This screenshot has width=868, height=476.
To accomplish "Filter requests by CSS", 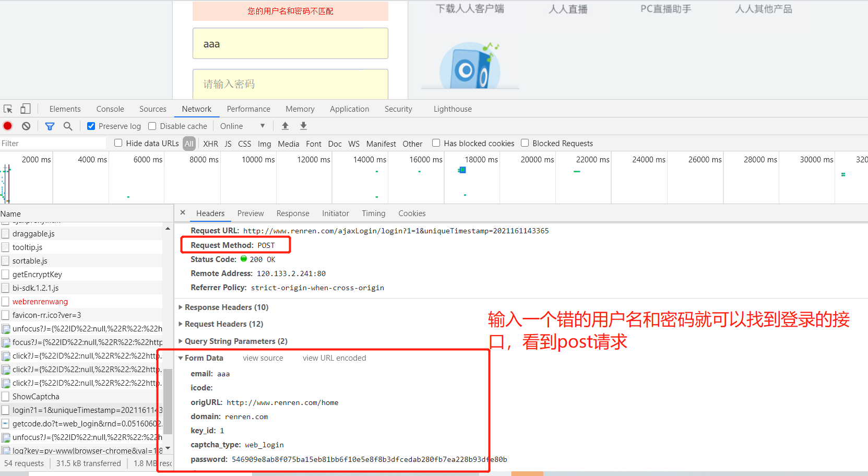I will 244,144.
